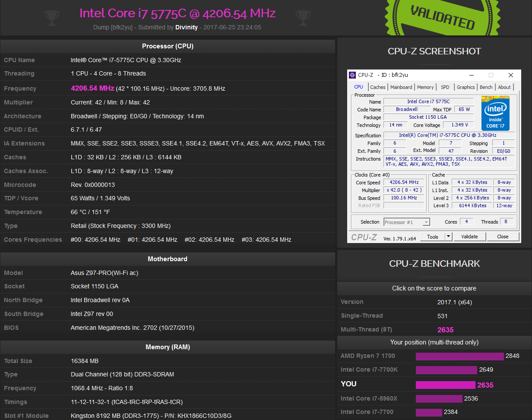
Task: Open the Memory tab in CPU-Z
Action: tap(425, 87)
